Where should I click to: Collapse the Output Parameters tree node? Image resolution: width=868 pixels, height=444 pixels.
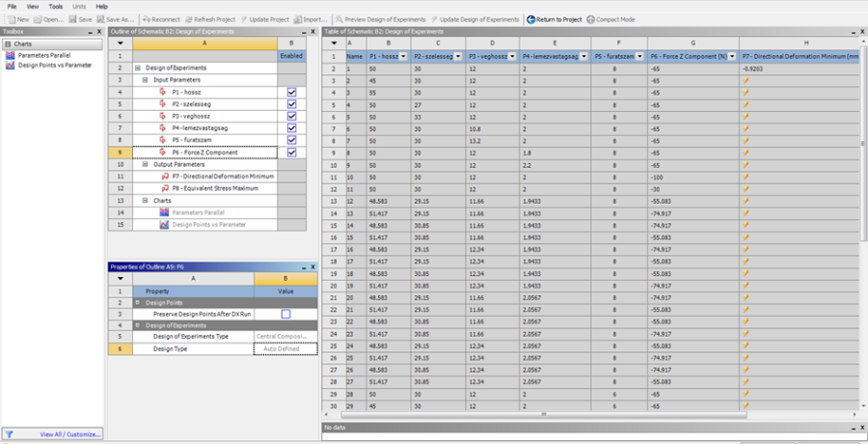click(x=145, y=165)
